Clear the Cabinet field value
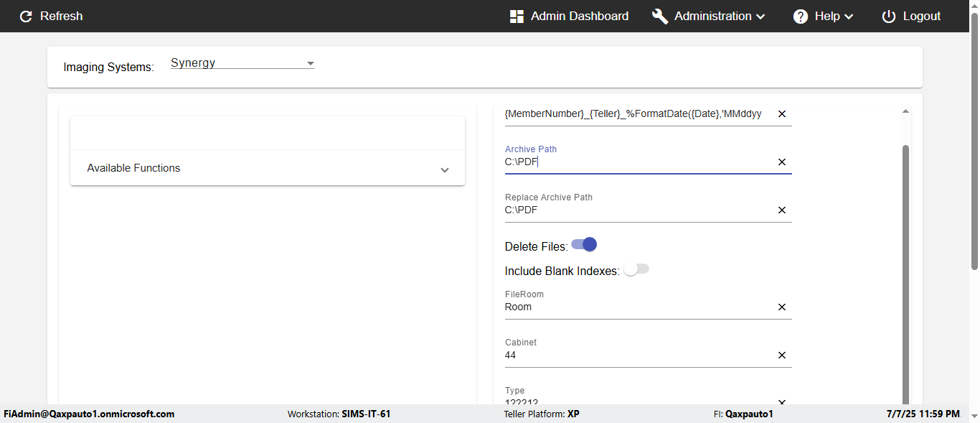 tap(782, 355)
